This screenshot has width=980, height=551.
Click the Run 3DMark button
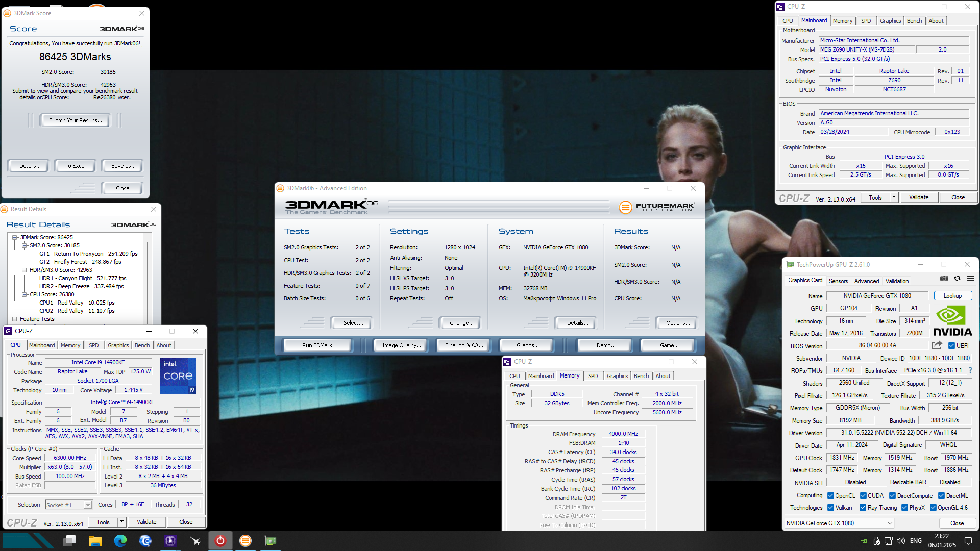317,345
